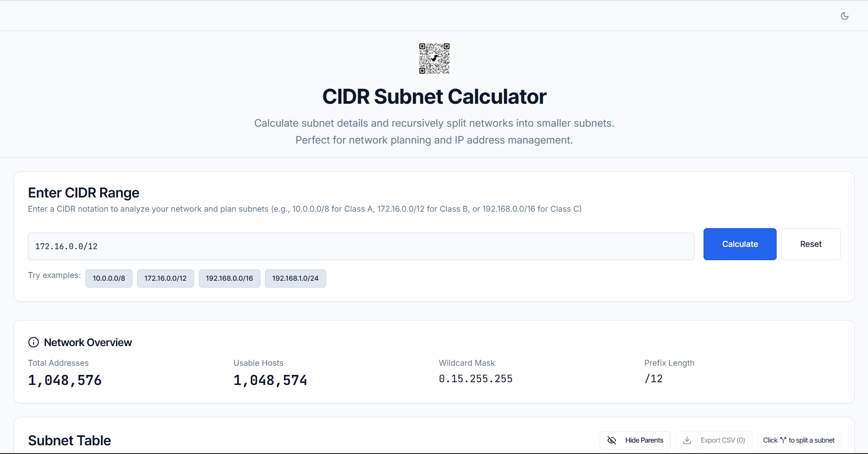
Task: Select the 192.168.1.0/24 example
Action: 296,278
